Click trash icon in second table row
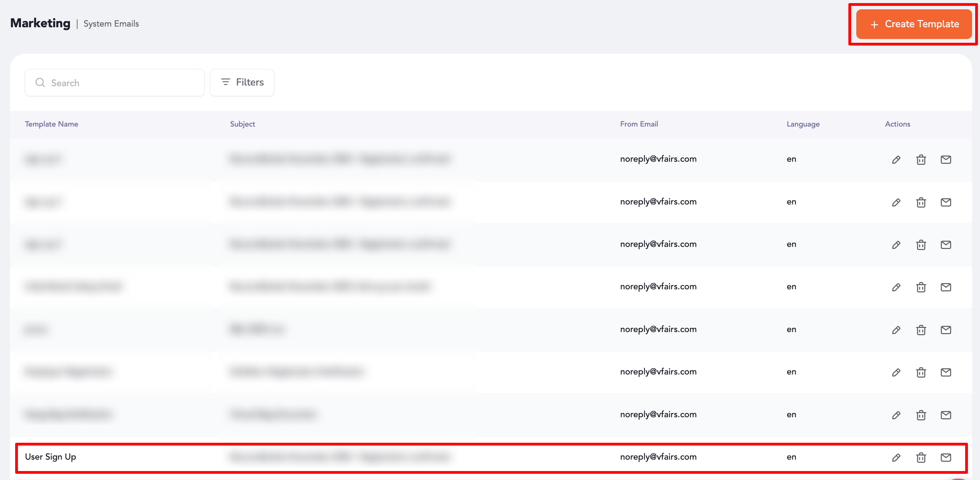This screenshot has width=980, height=480. click(921, 202)
